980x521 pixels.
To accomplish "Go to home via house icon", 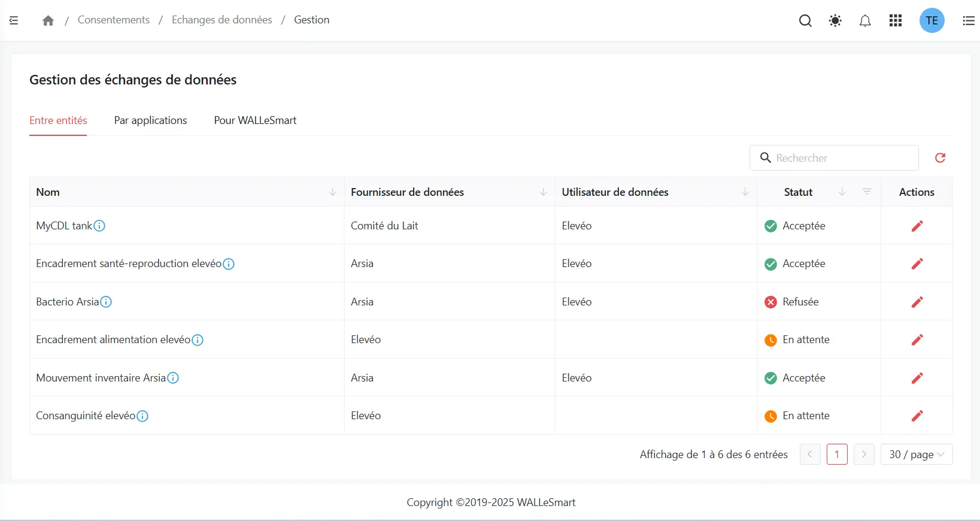I will [x=48, y=20].
